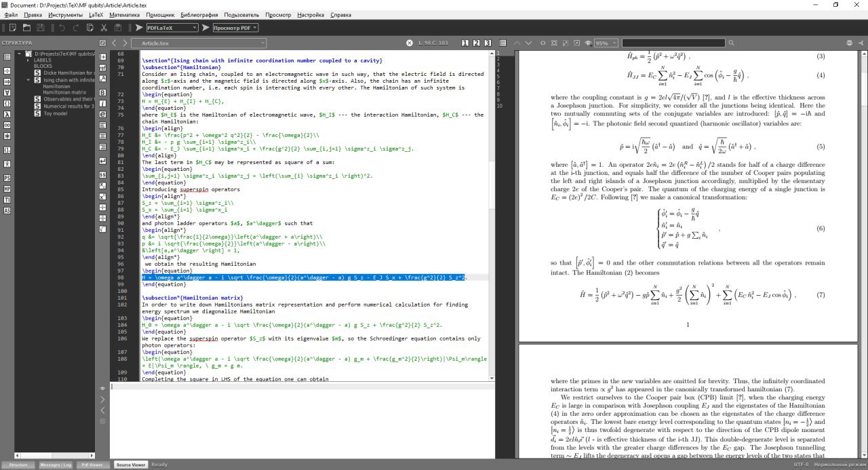Toggle the Messages / Log panel button

[56, 465]
